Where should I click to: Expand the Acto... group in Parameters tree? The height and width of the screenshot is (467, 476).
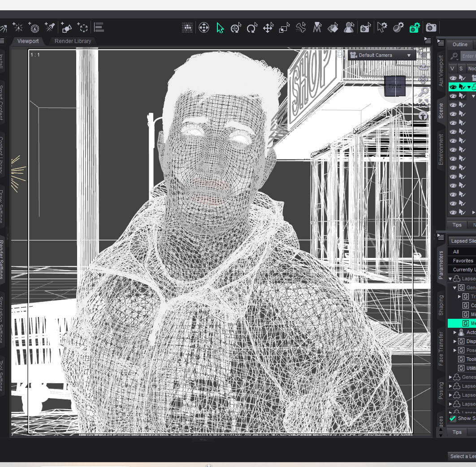pos(455,332)
